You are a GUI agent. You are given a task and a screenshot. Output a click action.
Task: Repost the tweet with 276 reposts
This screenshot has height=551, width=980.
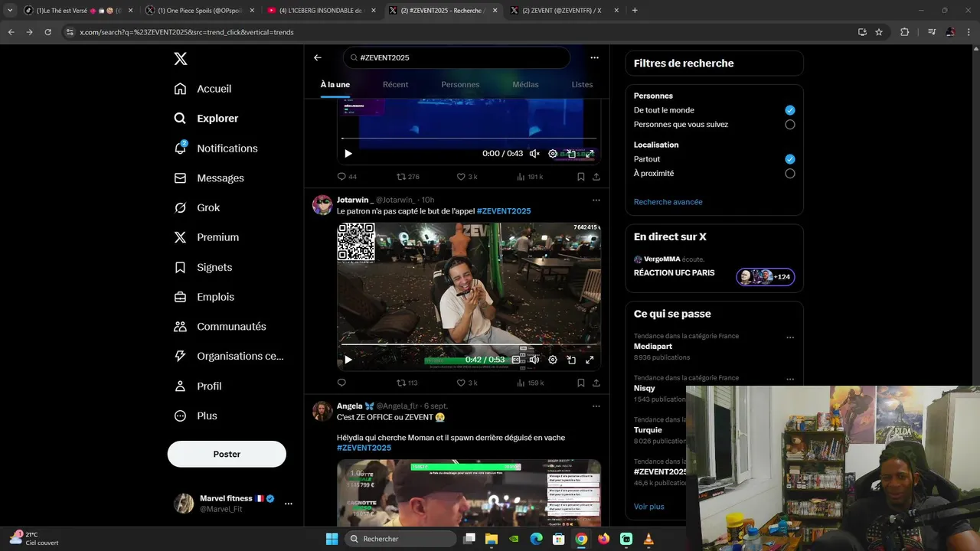407,177
